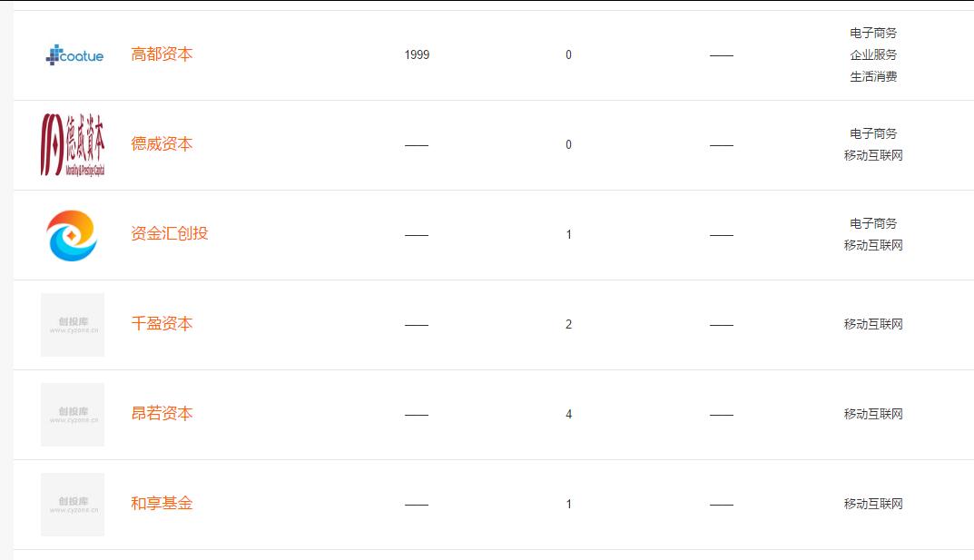Open the 和享基金 fund link

(x=162, y=504)
